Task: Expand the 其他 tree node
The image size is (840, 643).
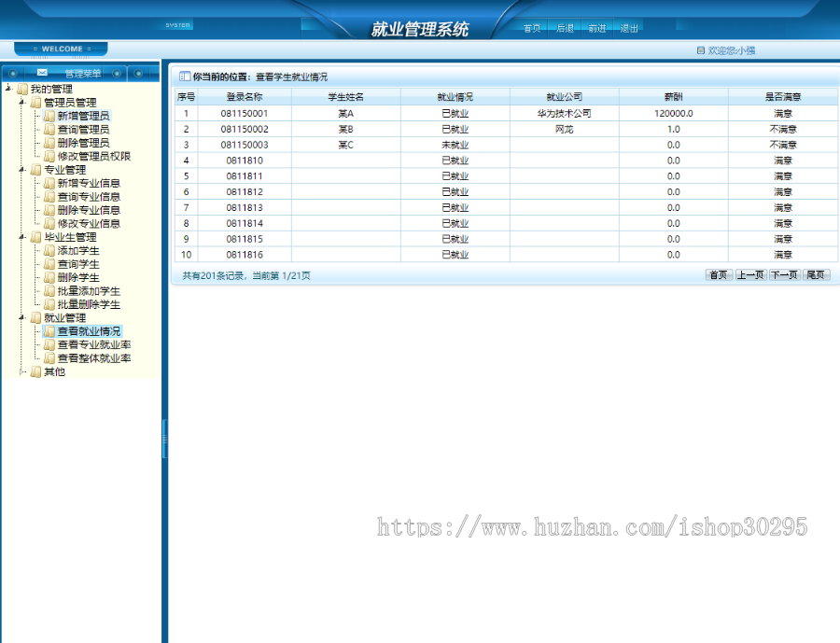Action: [20, 370]
